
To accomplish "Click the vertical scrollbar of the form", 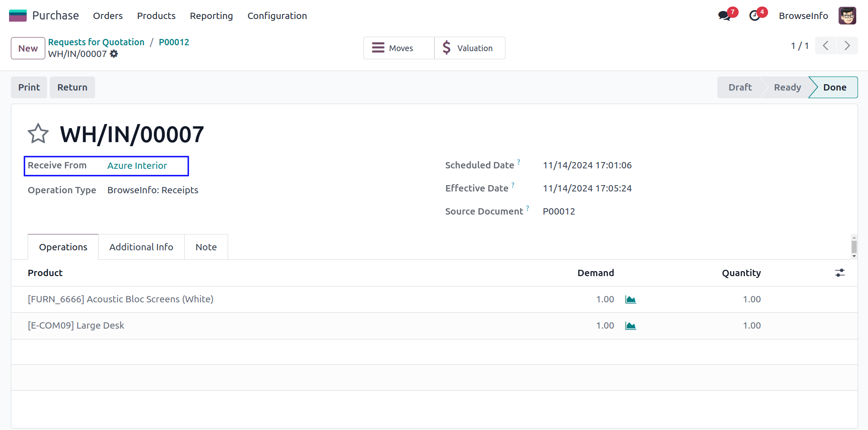I will click(854, 247).
